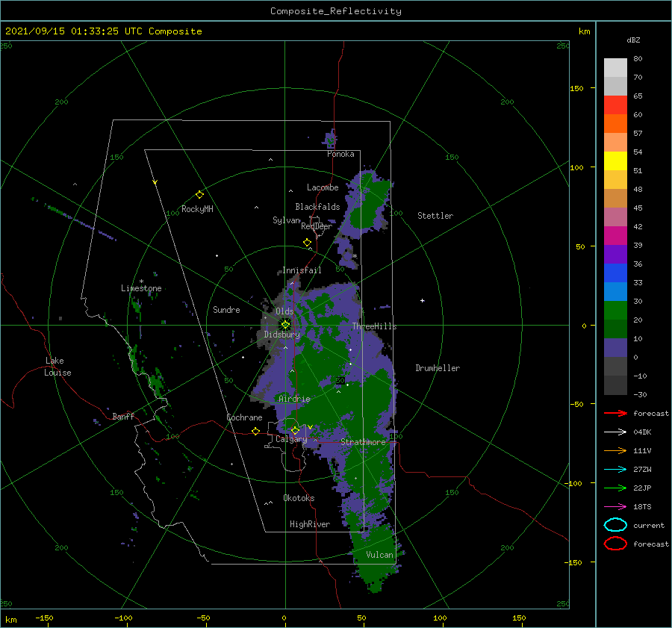Click the Blackfalds city label
Image resolution: width=672 pixels, height=628 pixels.
coord(317,207)
